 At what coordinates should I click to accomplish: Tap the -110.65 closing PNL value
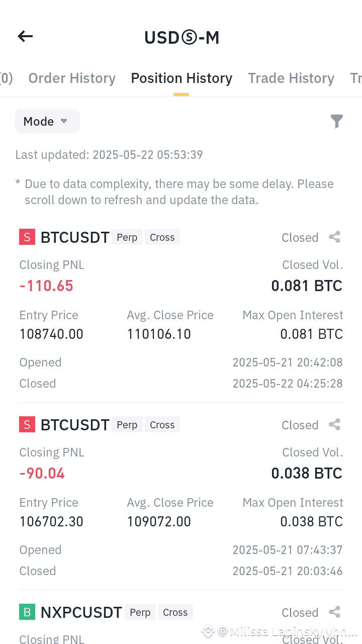point(46,286)
